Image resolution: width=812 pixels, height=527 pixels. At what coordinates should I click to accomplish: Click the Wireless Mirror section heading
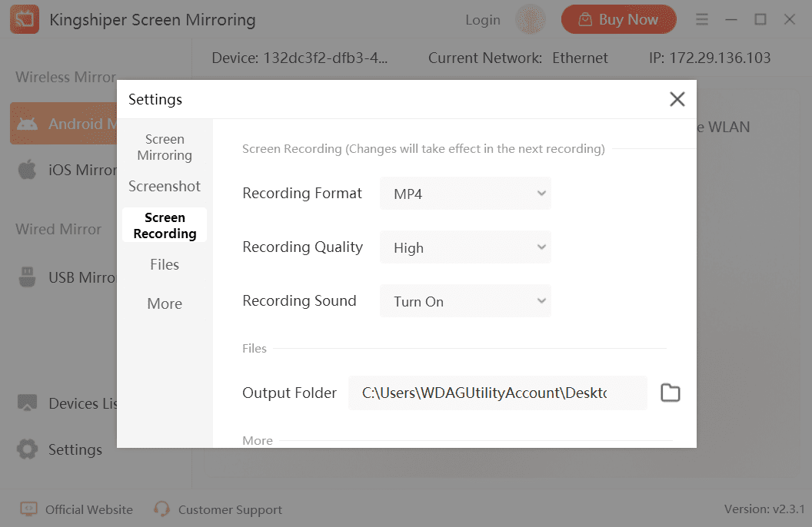pos(66,77)
